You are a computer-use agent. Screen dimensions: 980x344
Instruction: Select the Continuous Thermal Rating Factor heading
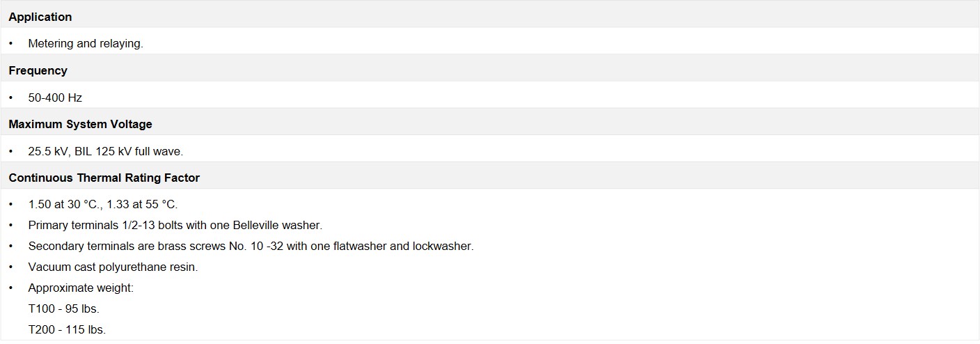pos(104,178)
